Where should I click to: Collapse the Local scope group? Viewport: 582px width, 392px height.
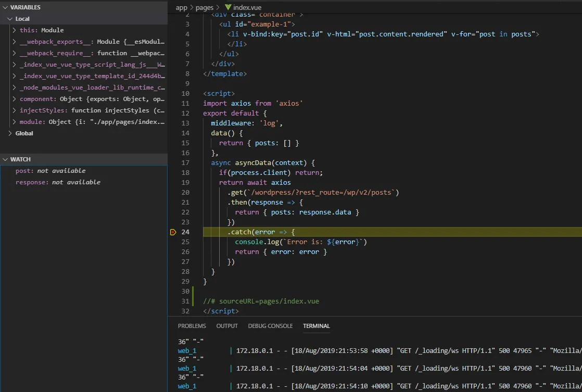[22, 19]
